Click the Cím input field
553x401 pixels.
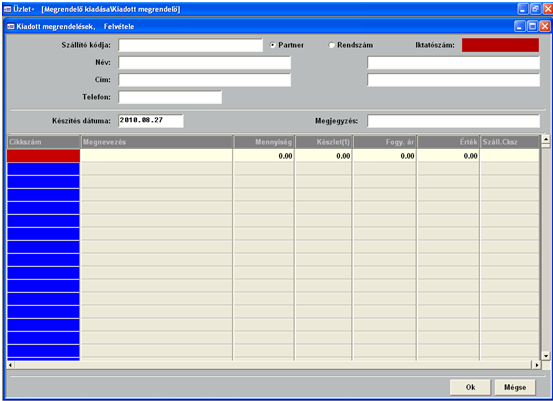(x=205, y=80)
